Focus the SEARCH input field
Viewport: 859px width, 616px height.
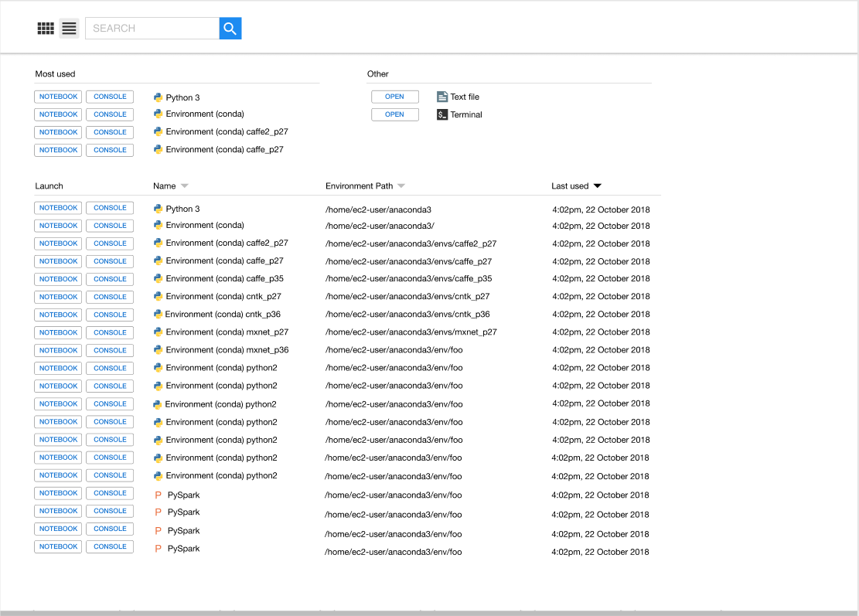click(x=152, y=29)
